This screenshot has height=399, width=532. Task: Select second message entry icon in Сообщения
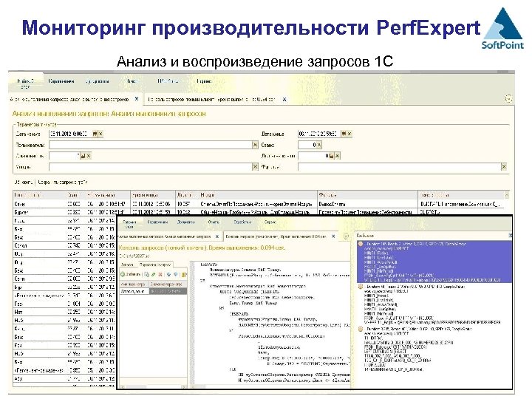click(361, 287)
